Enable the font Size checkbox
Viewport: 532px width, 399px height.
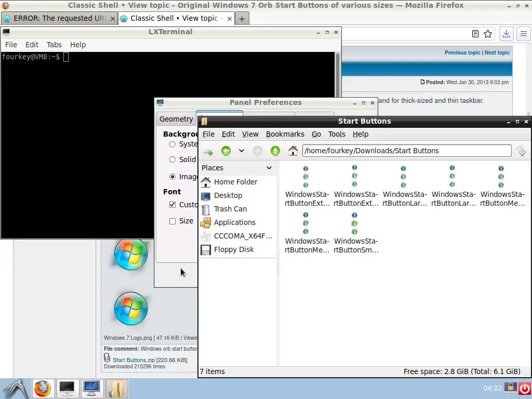[172, 221]
